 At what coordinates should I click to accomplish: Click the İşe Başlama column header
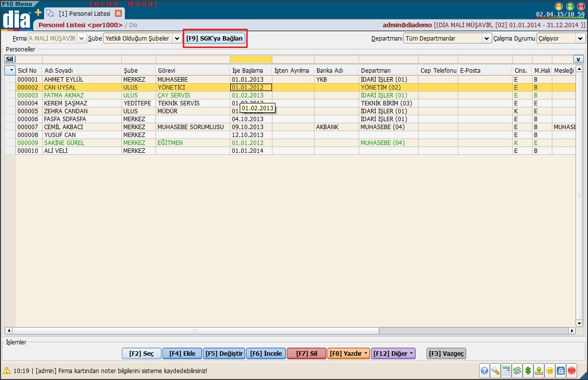251,70
